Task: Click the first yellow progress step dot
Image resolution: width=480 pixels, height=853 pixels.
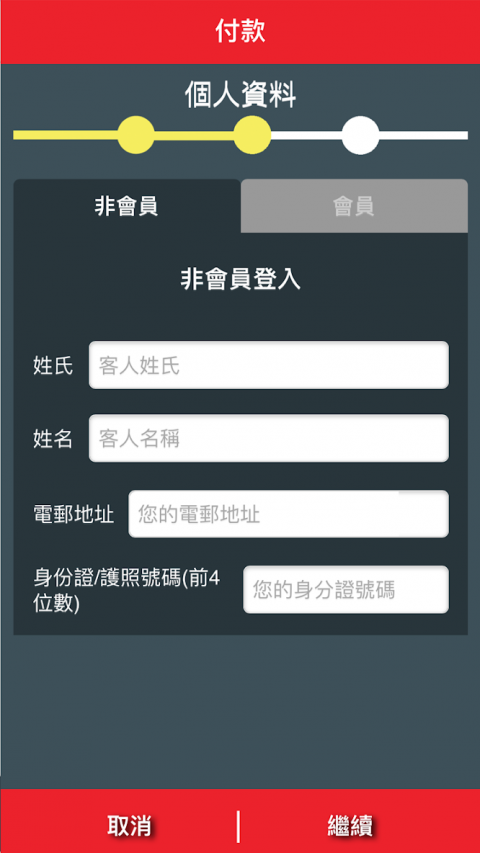Action: pos(136,135)
